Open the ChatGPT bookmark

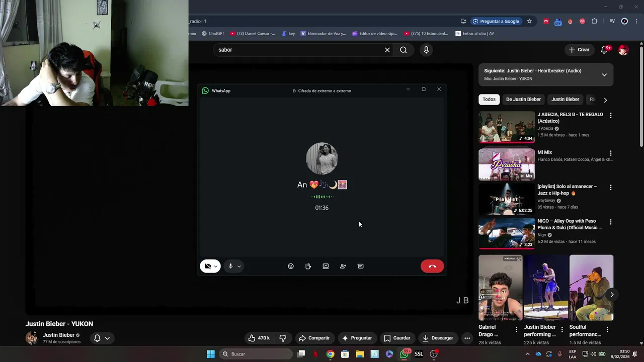tap(213, 34)
